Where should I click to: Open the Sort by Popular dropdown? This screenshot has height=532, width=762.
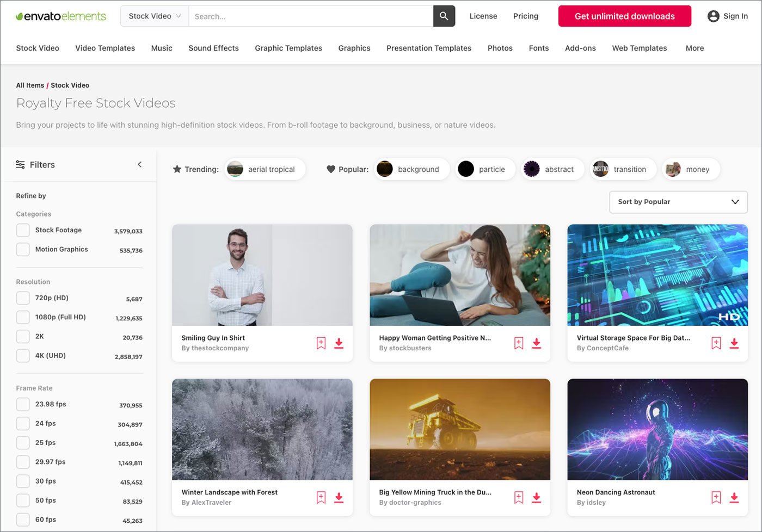(678, 202)
